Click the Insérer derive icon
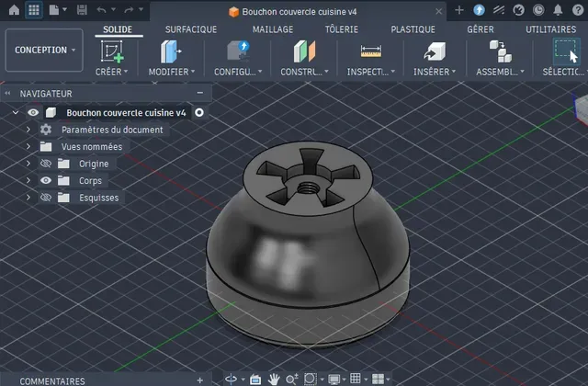The height and width of the screenshot is (386, 588). (x=435, y=51)
